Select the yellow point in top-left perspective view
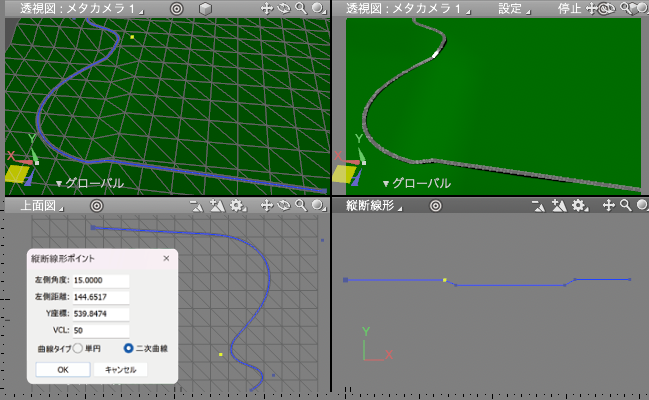 [132, 37]
